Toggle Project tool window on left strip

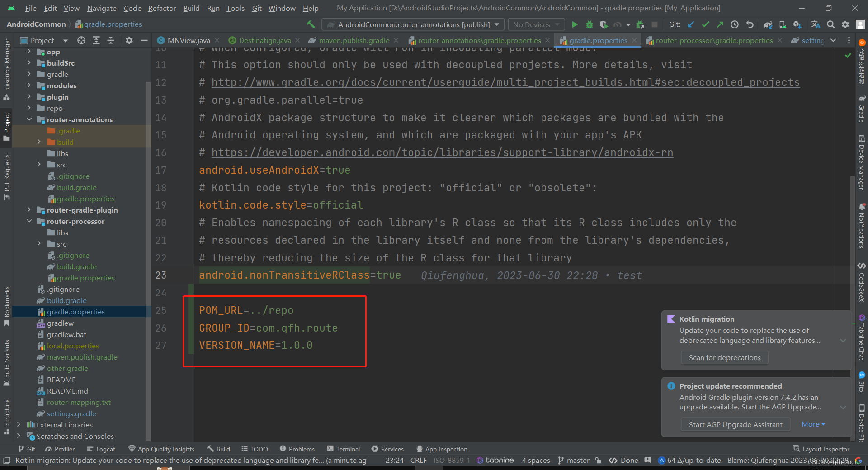click(6, 127)
